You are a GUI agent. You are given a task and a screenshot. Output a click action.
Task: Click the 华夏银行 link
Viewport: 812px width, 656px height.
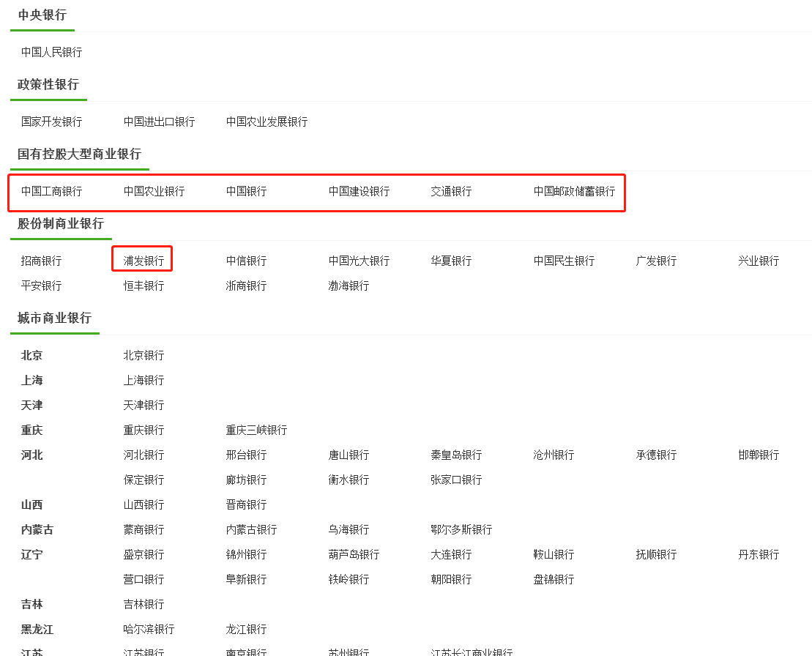tap(451, 261)
